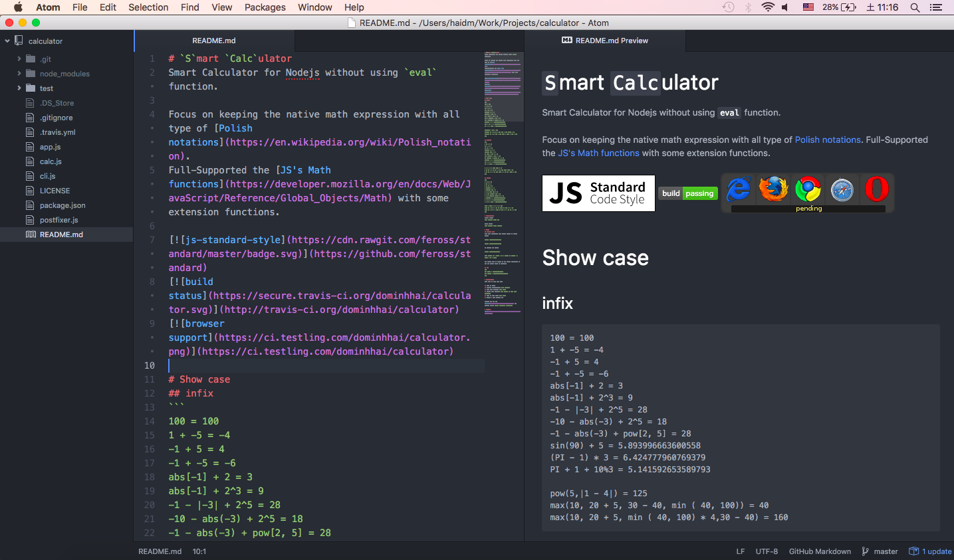The width and height of the screenshot is (954, 560).
Task: Open the Window menu
Action: click(315, 7)
